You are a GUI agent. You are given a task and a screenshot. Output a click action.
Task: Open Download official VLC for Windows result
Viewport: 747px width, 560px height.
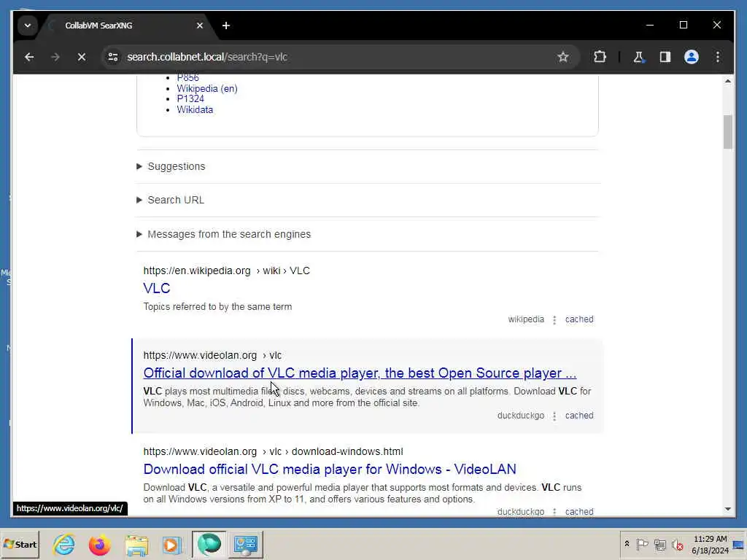330,469
